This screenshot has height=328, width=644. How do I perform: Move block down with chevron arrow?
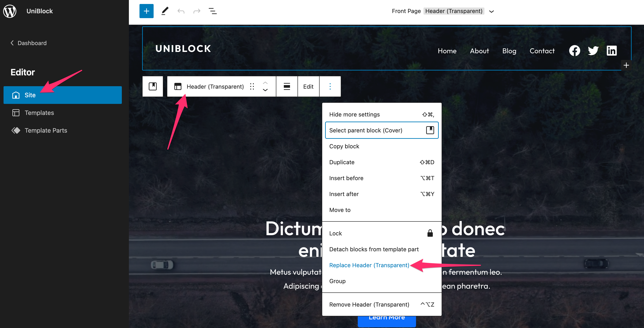pyautogui.click(x=265, y=90)
